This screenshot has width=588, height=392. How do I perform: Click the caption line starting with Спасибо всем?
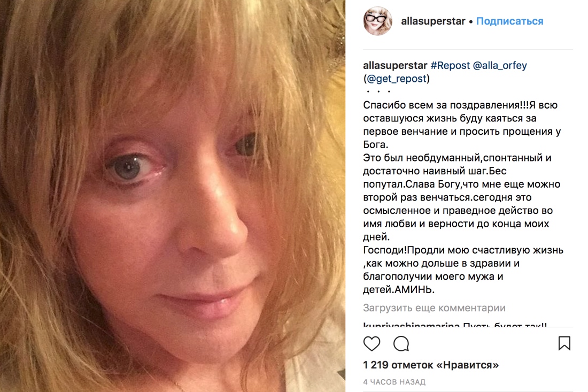(460, 105)
